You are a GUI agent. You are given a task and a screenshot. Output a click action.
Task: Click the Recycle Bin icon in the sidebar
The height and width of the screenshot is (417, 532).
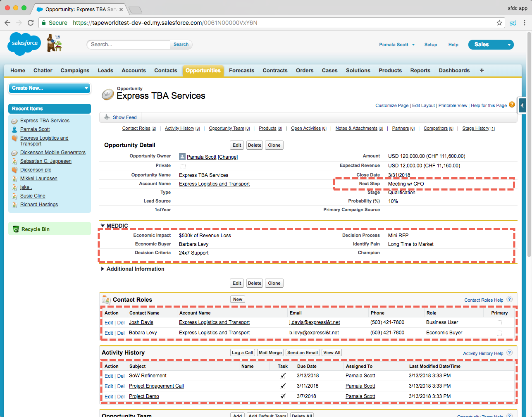click(x=16, y=229)
